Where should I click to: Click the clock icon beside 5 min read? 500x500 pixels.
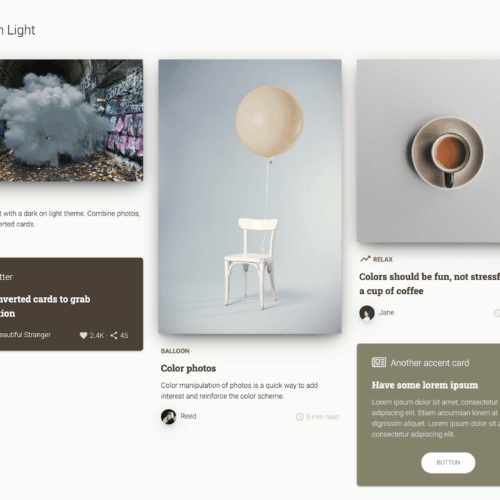300,417
